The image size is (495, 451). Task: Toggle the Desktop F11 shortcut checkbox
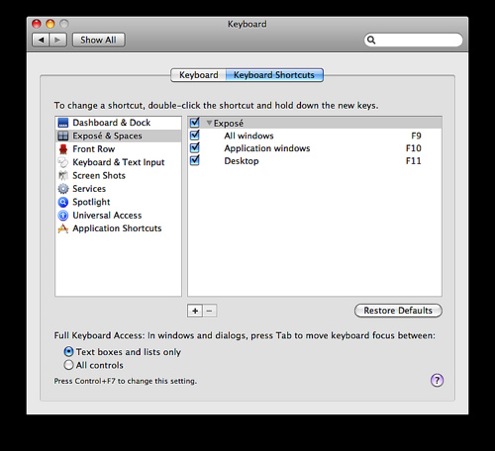(194, 161)
